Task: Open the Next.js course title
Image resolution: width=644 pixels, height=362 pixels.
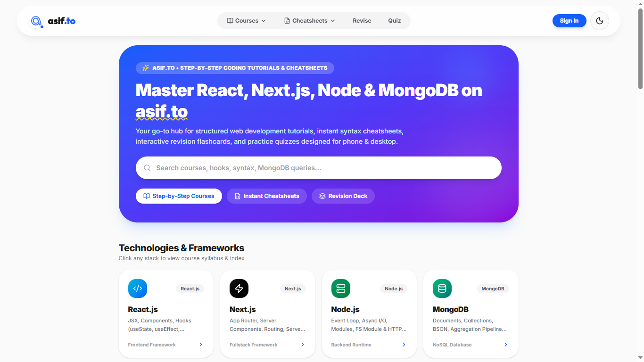Action: click(243, 309)
